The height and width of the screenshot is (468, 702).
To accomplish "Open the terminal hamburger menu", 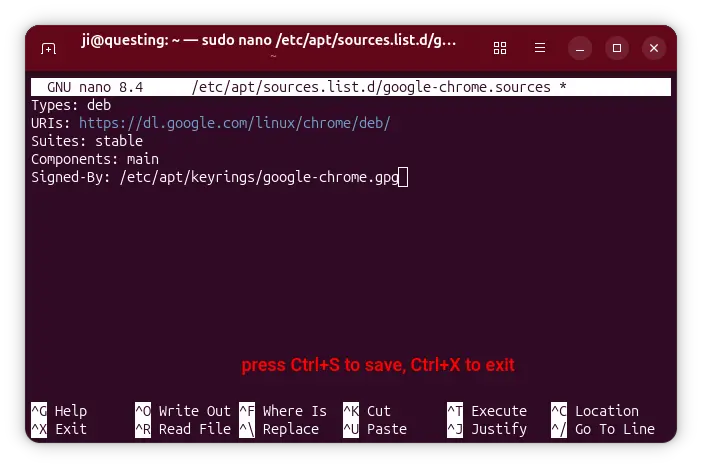I will pos(540,48).
